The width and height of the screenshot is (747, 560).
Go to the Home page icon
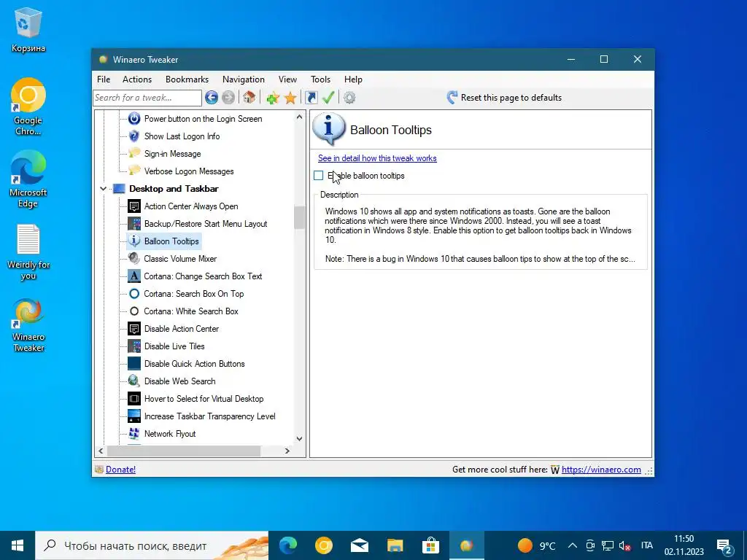tap(249, 98)
